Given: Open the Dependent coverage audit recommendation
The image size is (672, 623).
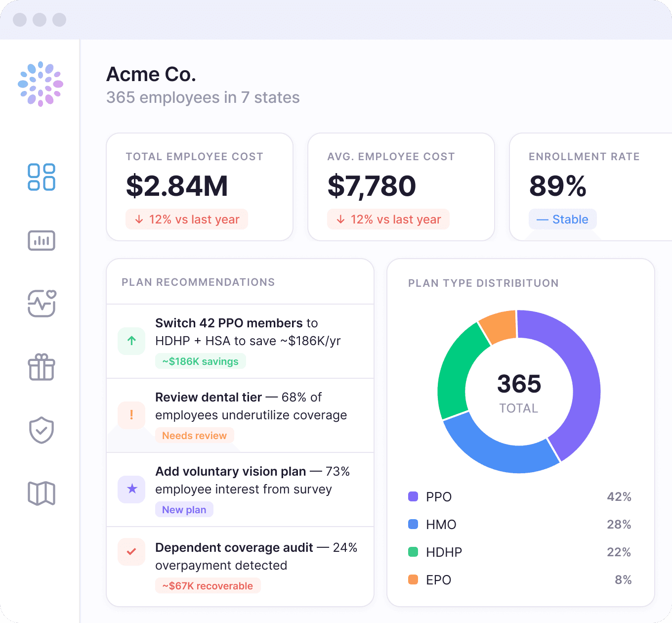Looking at the screenshot, I should pyautogui.click(x=240, y=566).
